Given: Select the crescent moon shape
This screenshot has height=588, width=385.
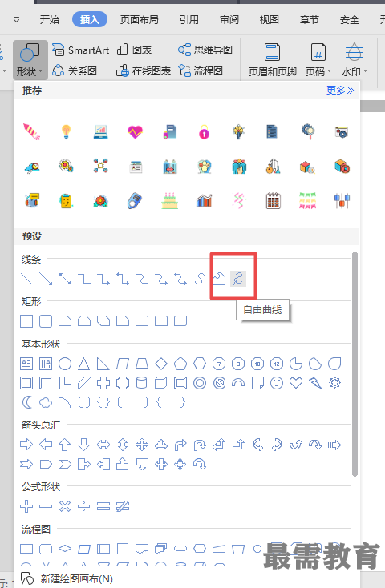Looking at the screenshot, I should point(26,402).
